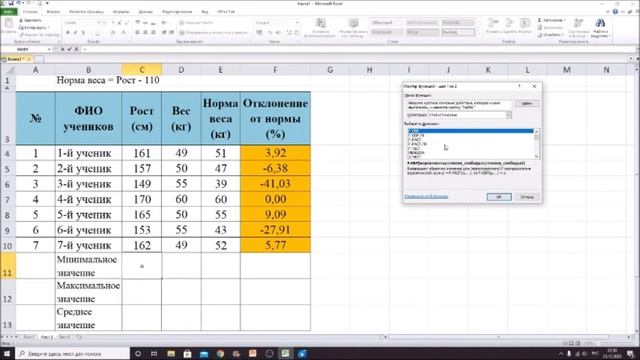Click OK in the Function Wizard
Viewport: 640px width, 360px height.
click(x=499, y=197)
